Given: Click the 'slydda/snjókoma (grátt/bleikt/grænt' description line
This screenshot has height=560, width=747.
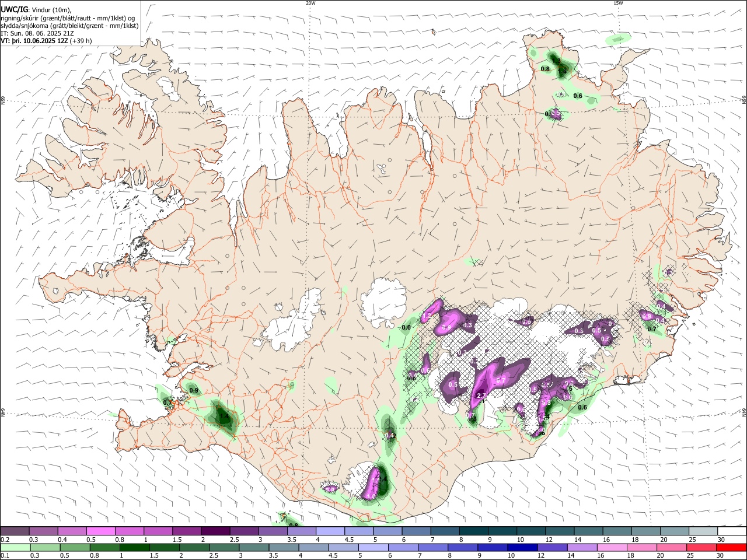Looking at the screenshot, I should tap(69, 26).
